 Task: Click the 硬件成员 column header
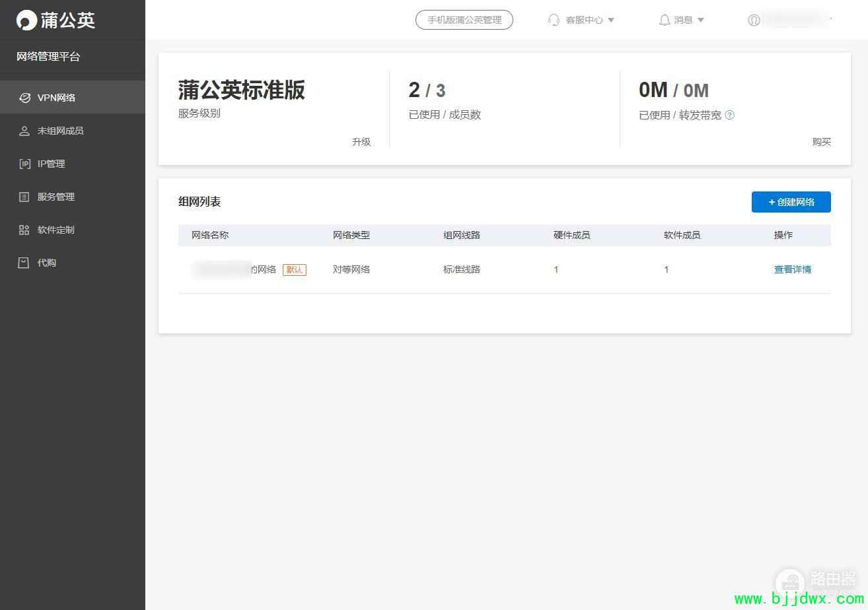coord(572,235)
